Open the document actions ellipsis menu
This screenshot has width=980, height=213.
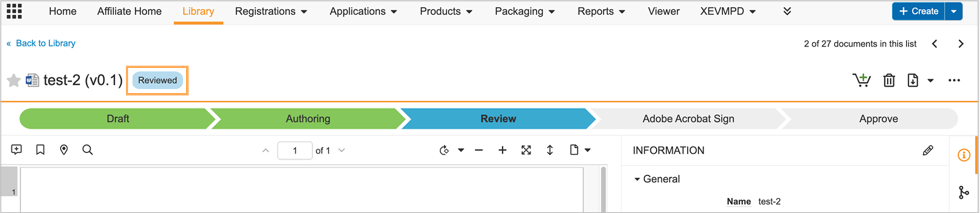pyautogui.click(x=954, y=80)
